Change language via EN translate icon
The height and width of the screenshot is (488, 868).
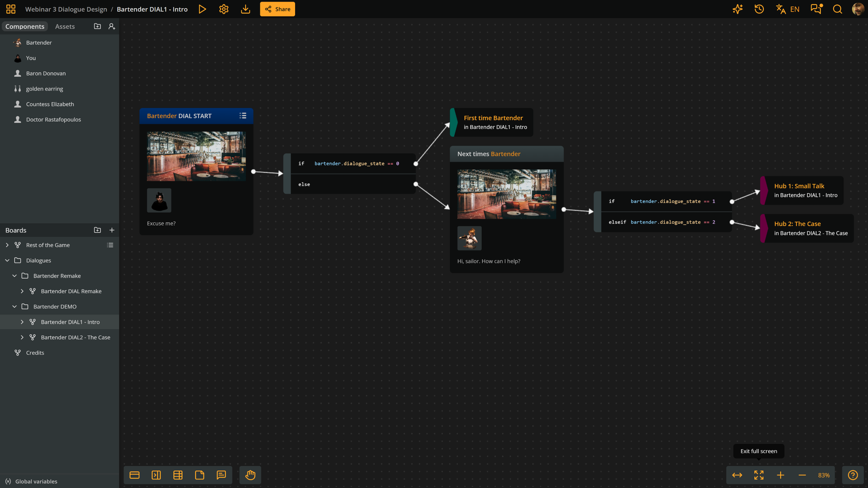(788, 9)
